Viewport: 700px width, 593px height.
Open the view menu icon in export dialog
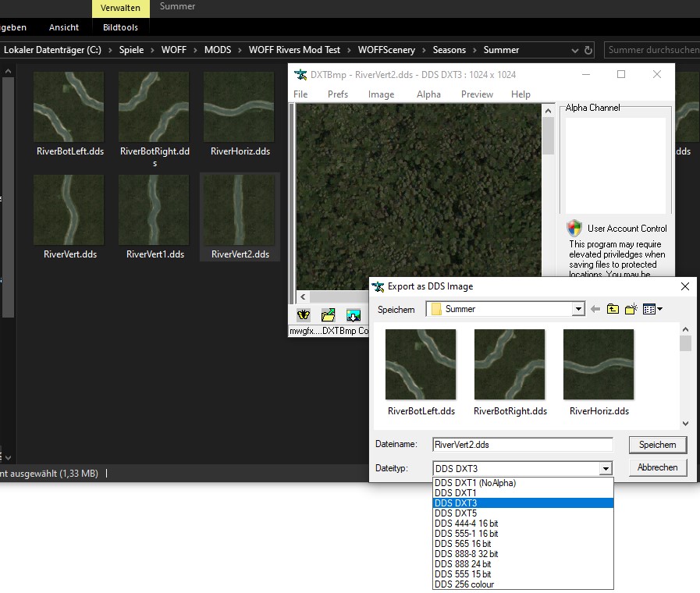652,309
